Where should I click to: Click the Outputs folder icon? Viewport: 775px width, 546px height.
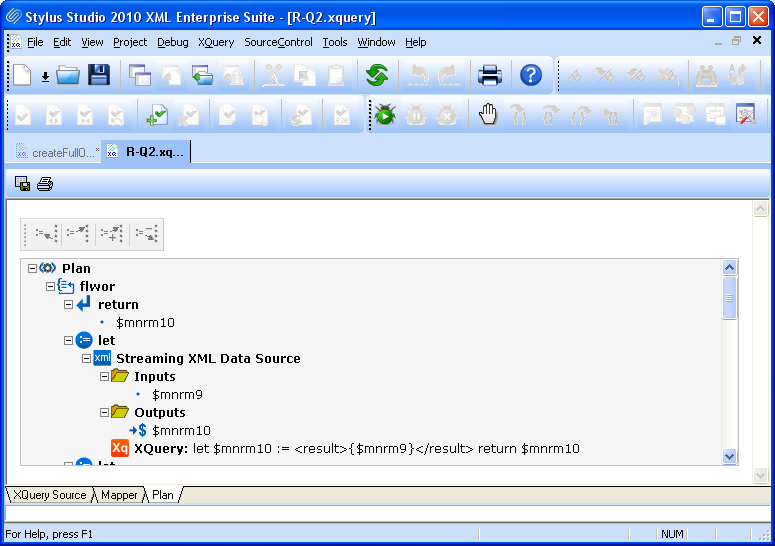(120, 412)
